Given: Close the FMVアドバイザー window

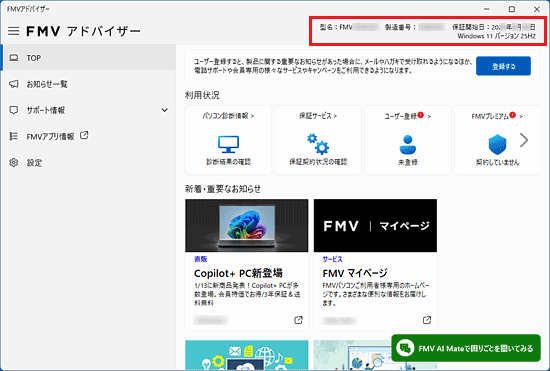Looking at the screenshot, I should pos(537,9).
